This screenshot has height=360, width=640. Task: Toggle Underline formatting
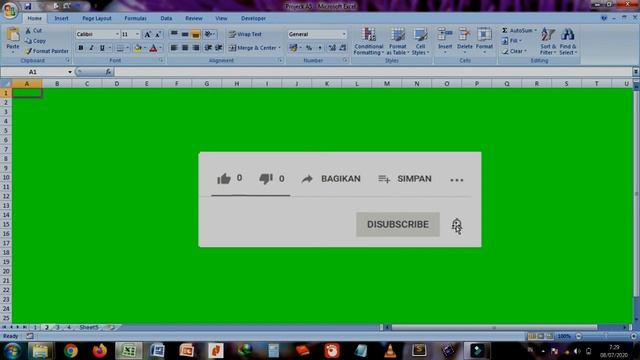[102, 48]
